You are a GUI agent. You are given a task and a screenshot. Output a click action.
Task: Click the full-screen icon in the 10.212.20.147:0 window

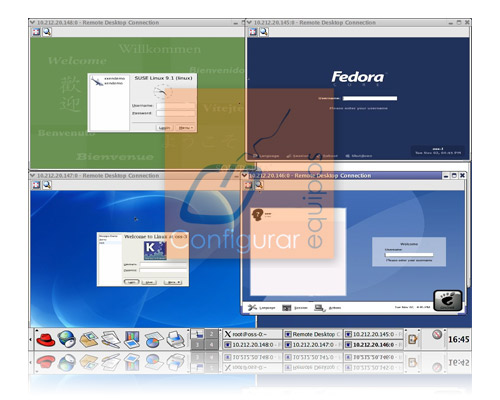pos(36,185)
